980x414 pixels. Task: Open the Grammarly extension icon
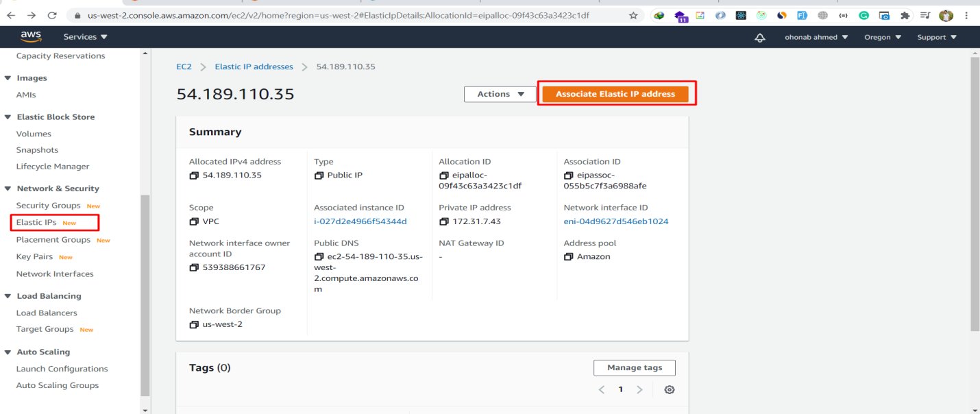coord(864,15)
